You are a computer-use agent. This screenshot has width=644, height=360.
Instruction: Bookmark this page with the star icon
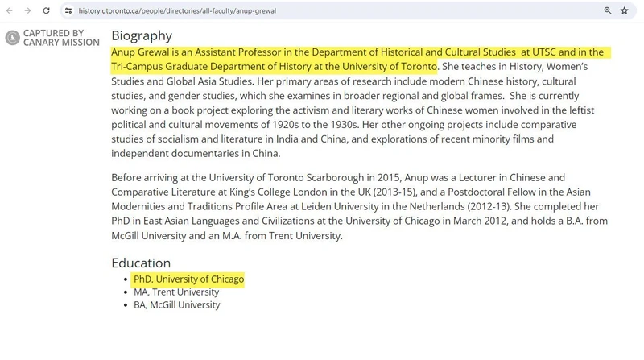click(x=625, y=10)
